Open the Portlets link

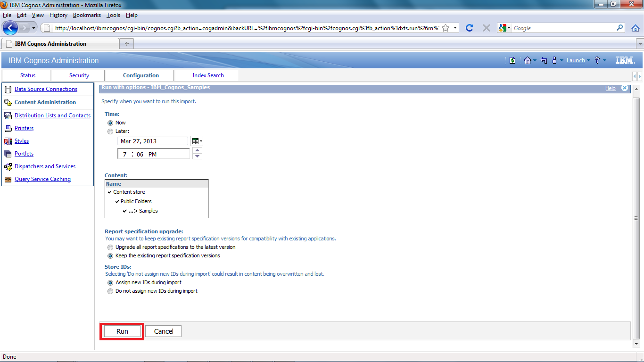click(x=24, y=154)
